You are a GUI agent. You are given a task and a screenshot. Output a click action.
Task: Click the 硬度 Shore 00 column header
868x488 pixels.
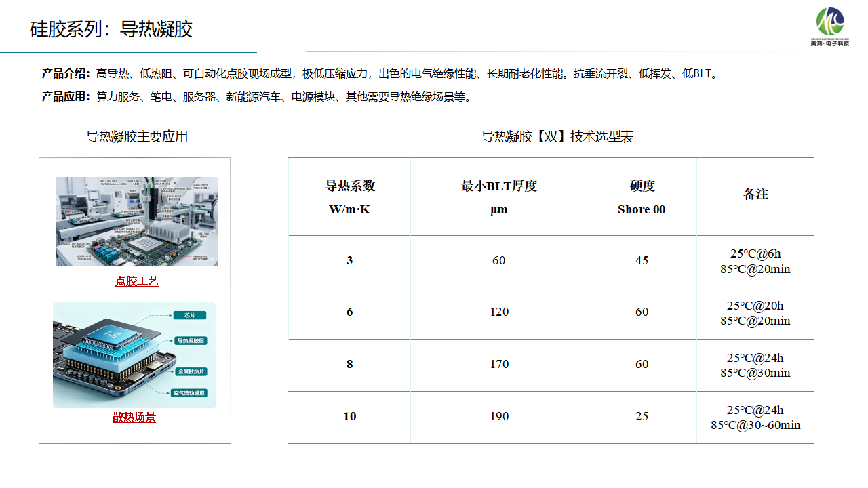[x=642, y=197]
